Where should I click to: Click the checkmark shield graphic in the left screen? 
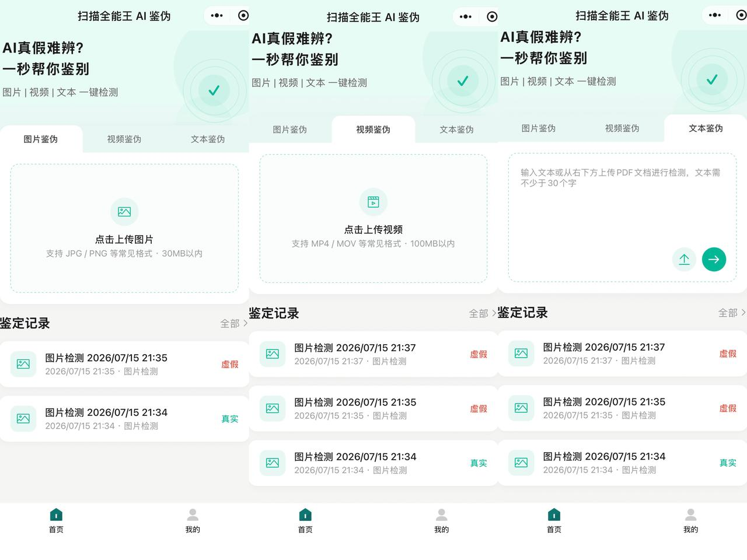[x=214, y=90]
